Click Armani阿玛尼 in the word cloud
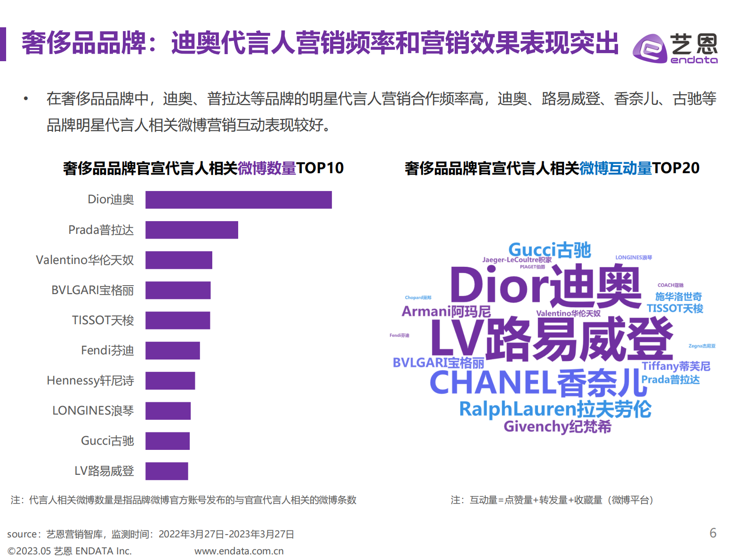 click(x=446, y=311)
